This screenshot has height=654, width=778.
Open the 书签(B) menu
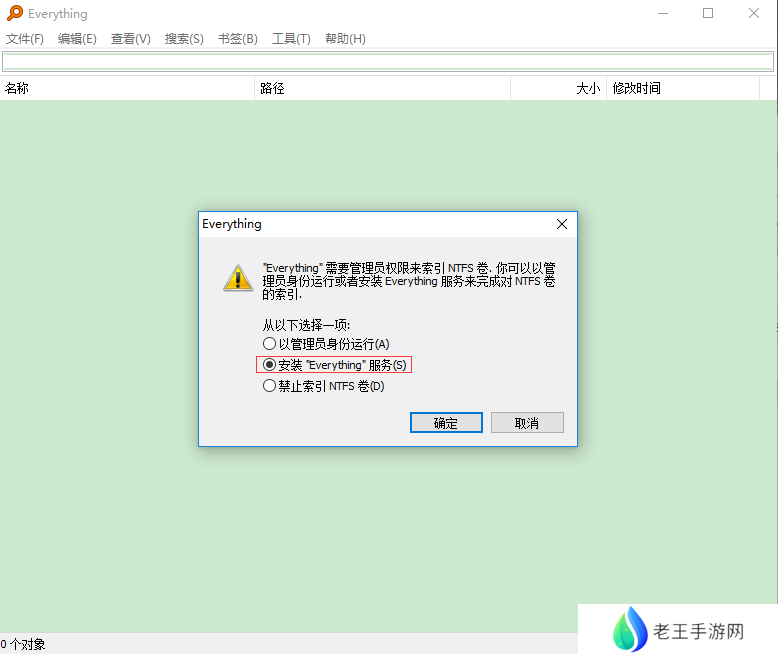(x=238, y=39)
